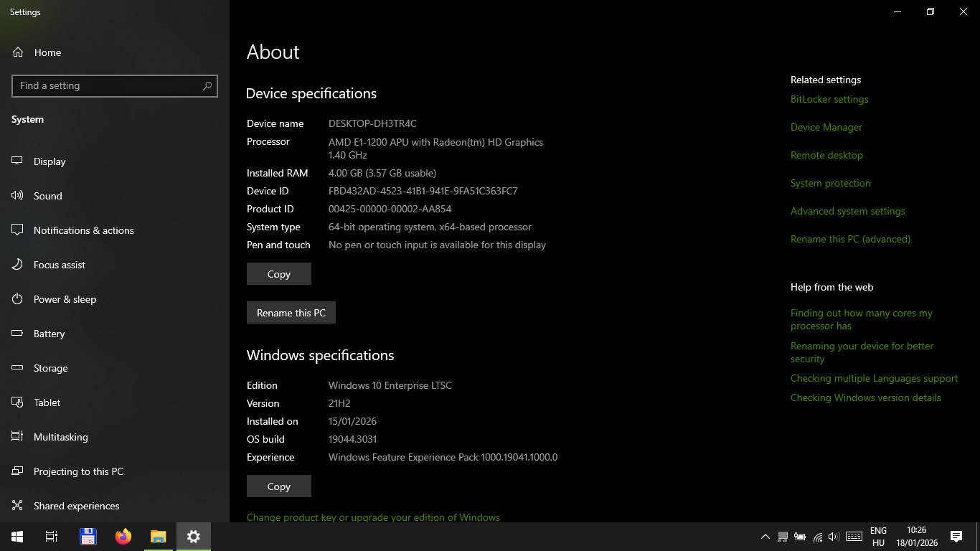The height and width of the screenshot is (551, 980).
Task: Open the Windows Start menu
Action: (x=17, y=537)
